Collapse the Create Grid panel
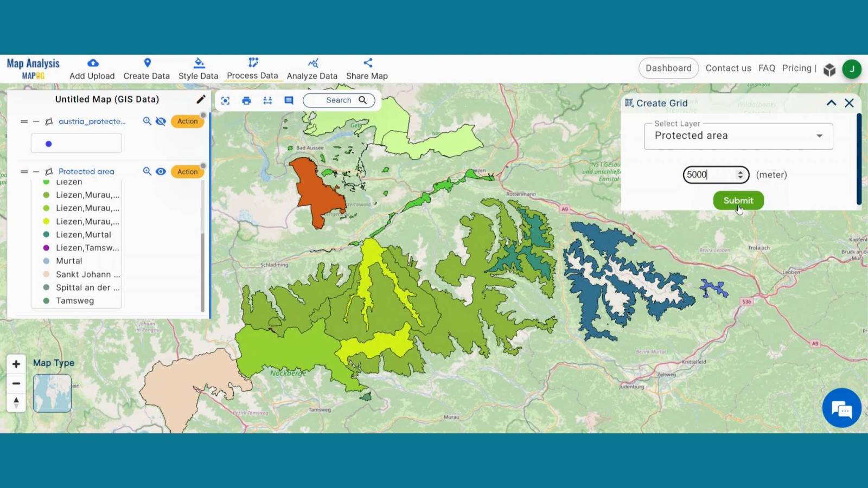Image resolution: width=868 pixels, height=488 pixels. (x=831, y=103)
